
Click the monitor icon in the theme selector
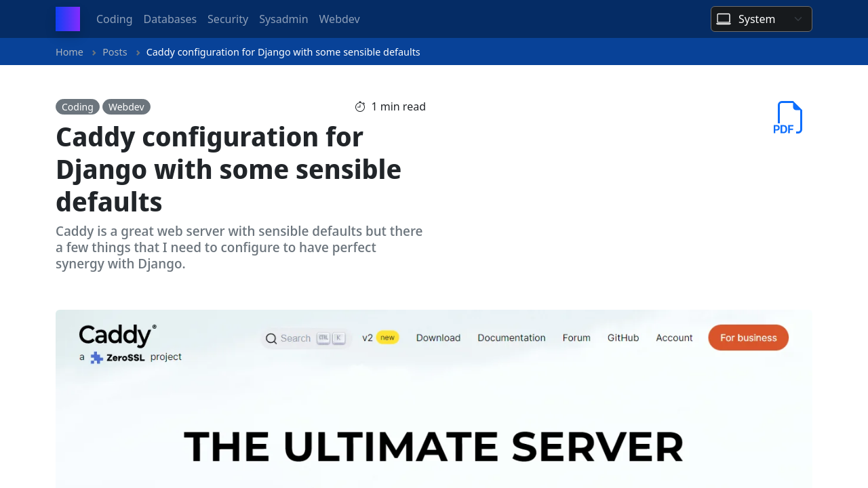pyautogui.click(x=724, y=19)
